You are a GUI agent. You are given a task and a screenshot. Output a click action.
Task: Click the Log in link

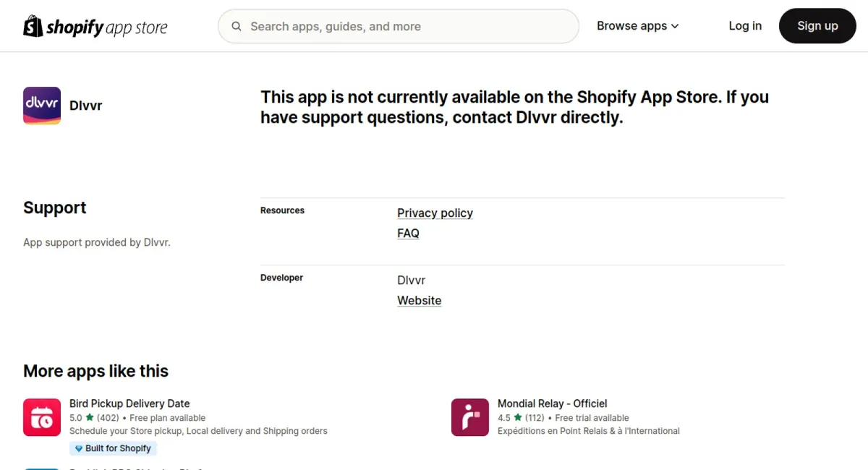(x=745, y=26)
